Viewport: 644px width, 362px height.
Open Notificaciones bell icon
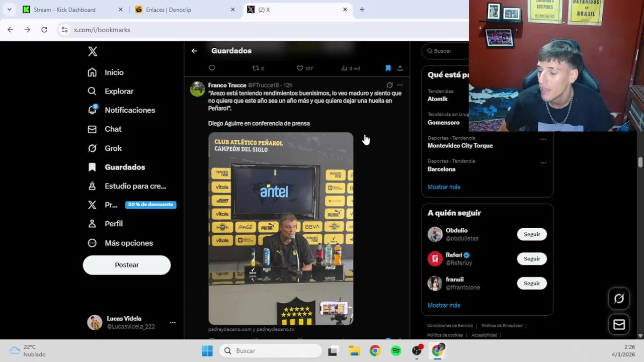coord(92,110)
